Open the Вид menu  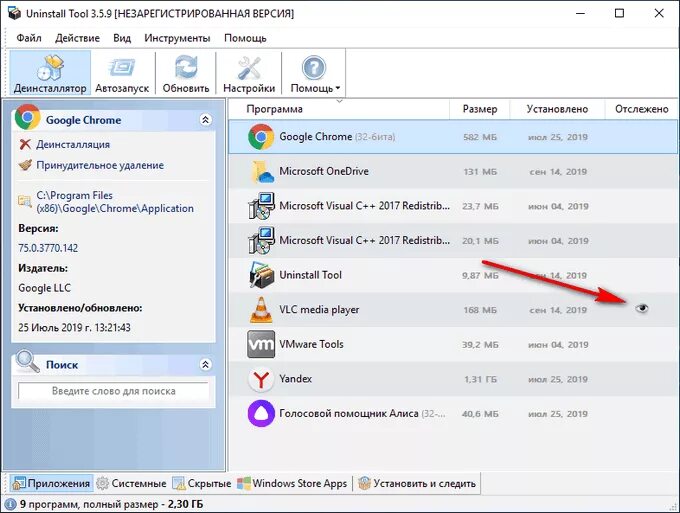[x=122, y=38]
